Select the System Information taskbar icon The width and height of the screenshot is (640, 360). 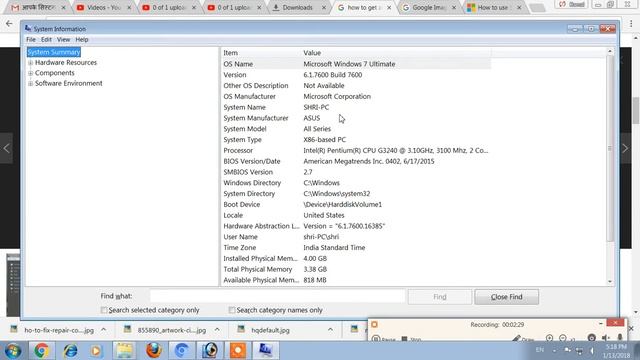coord(266,351)
